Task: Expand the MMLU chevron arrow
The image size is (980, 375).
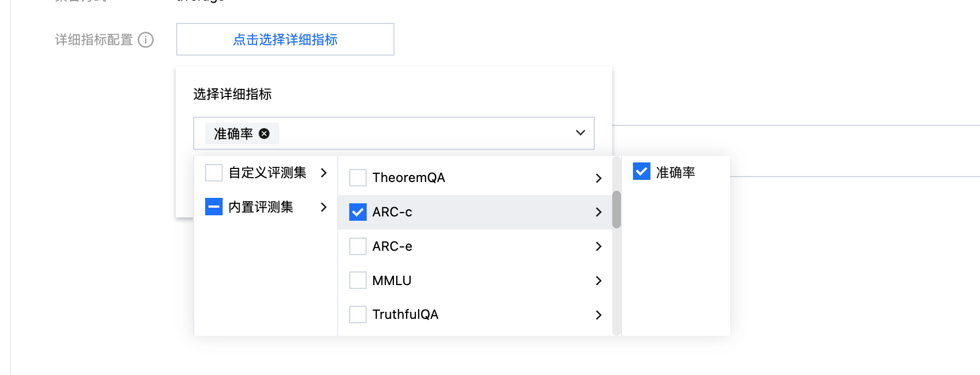Action: coord(599,281)
